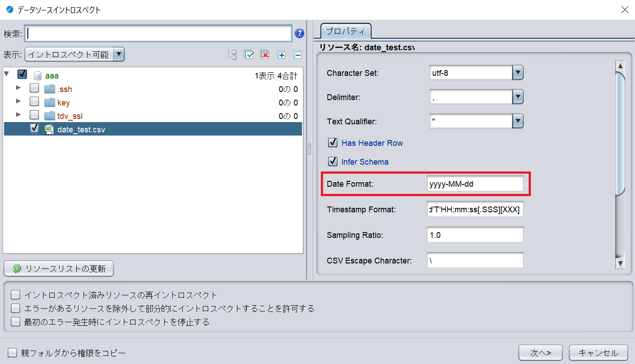Click the select all (green check) icon
The height and width of the screenshot is (364, 635).
pyautogui.click(x=249, y=55)
